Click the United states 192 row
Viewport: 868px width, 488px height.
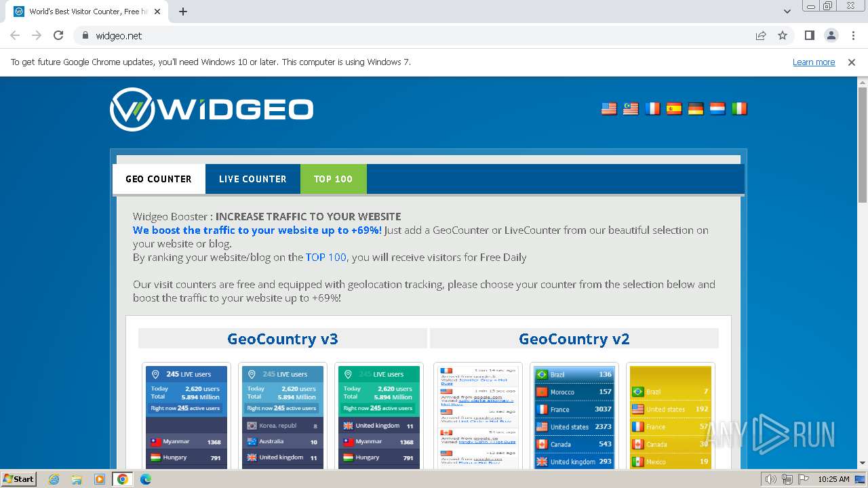click(x=670, y=409)
